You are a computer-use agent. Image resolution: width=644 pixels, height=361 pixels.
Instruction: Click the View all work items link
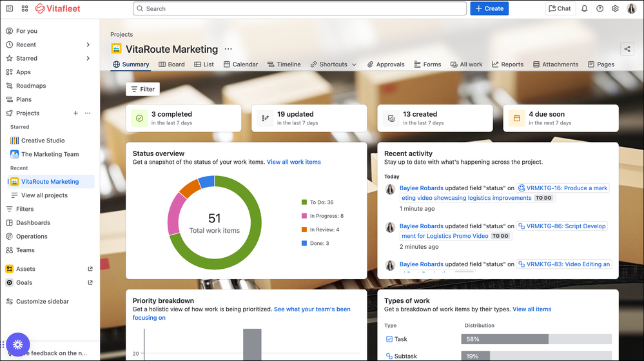pos(293,162)
